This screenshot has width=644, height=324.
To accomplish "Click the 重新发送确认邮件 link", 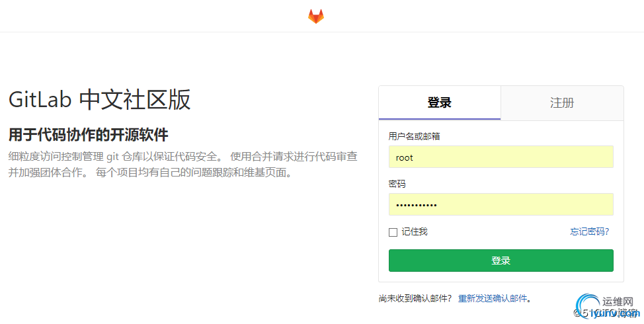I will point(493,298).
